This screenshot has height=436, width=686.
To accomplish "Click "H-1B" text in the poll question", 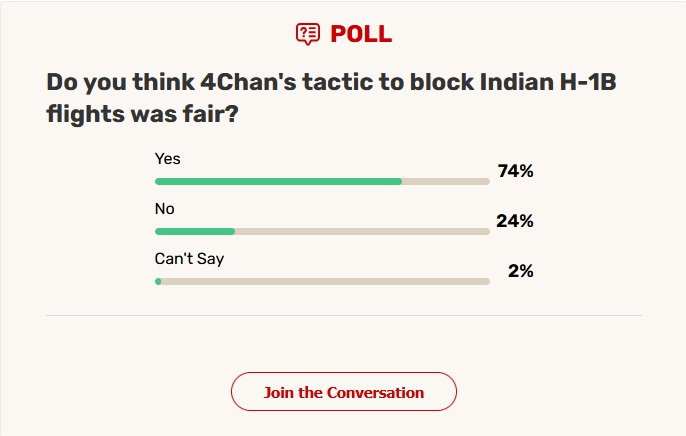I will coord(588,82).
